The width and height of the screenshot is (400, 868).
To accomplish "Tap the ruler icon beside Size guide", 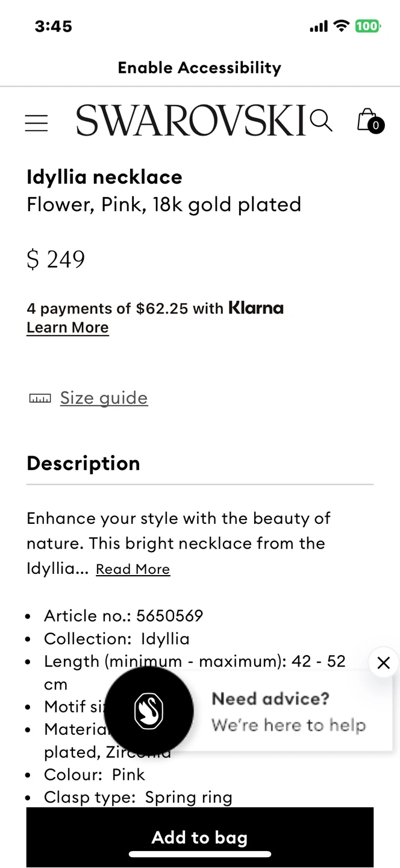I will (40, 398).
